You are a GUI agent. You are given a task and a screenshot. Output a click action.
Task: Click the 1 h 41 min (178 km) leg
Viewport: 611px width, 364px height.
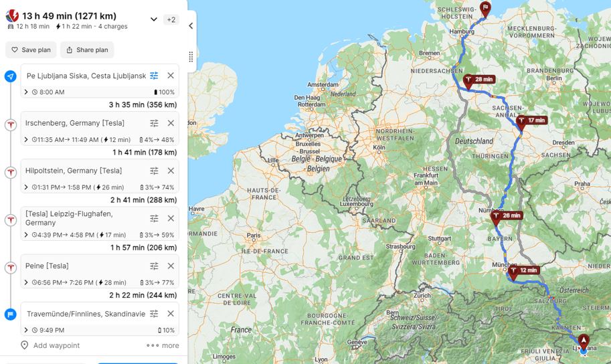[x=145, y=152]
